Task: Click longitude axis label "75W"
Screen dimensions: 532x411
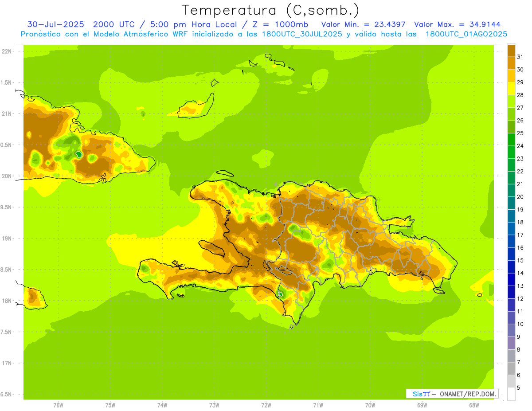Action: pyautogui.click(x=110, y=405)
